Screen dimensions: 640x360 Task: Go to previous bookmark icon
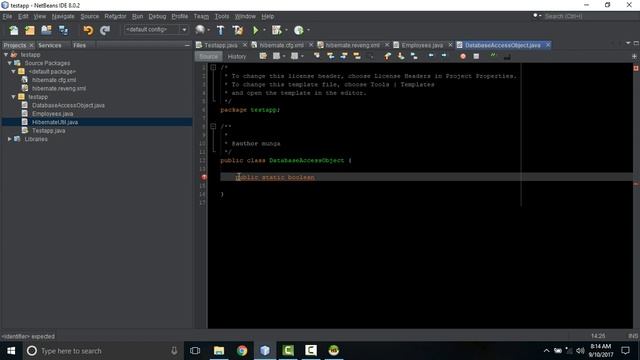(x=387, y=56)
